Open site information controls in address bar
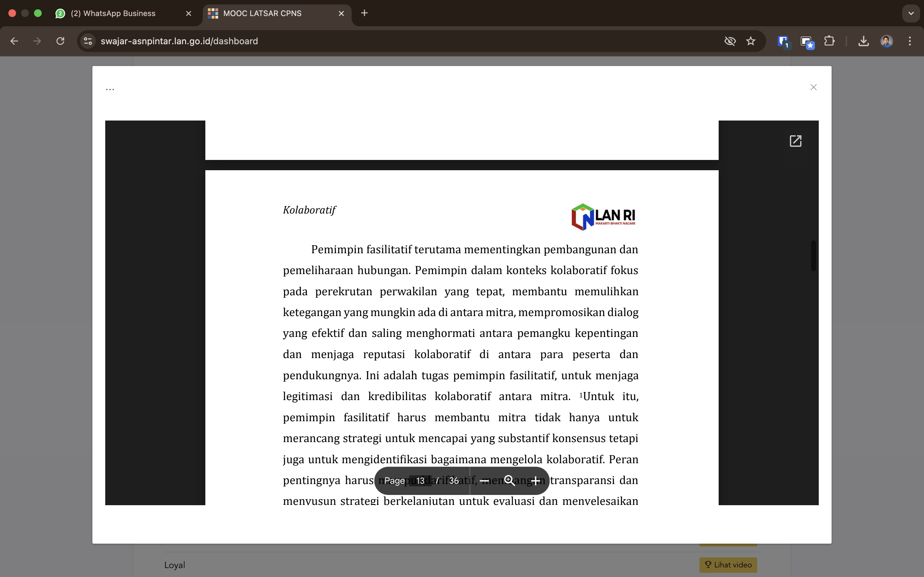 pos(88,41)
